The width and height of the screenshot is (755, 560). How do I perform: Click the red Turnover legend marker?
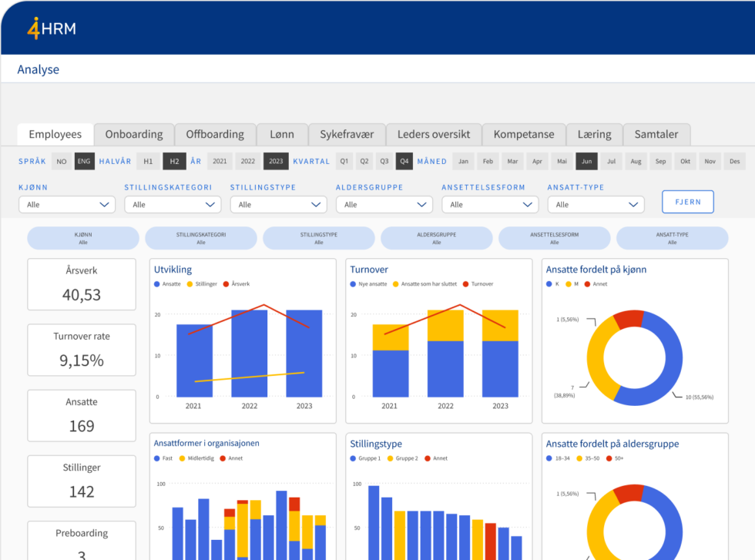(x=466, y=284)
